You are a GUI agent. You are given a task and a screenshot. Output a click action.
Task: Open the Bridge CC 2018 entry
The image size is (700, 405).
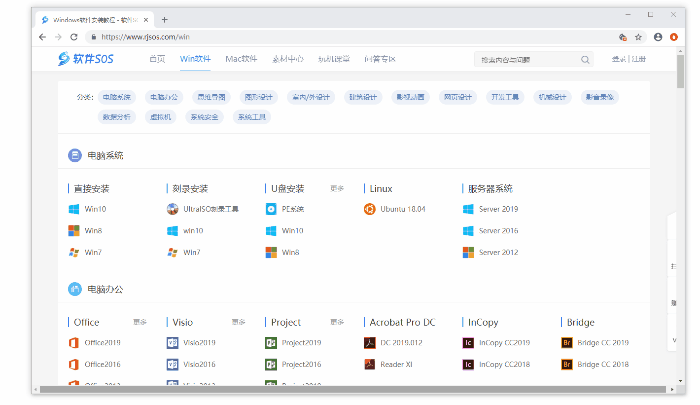click(x=595, y=364)
